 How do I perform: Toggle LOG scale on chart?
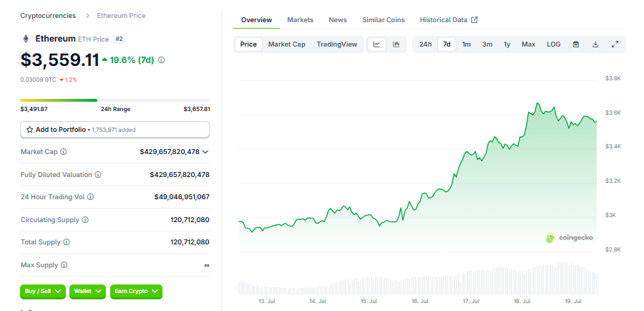554,44
